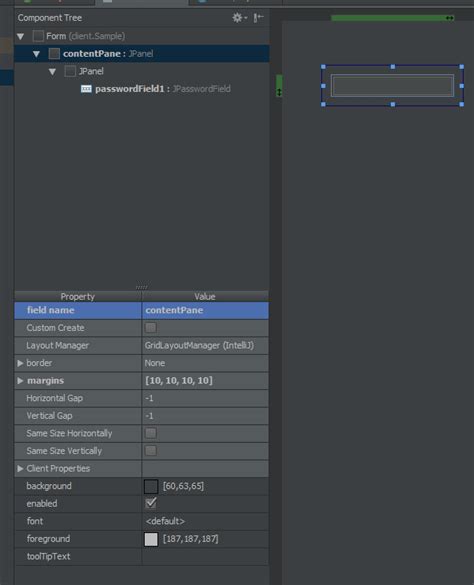Viewport: 474px width, 585px height.
Task: Select the field name property label
Action: [x=50, y=310]
